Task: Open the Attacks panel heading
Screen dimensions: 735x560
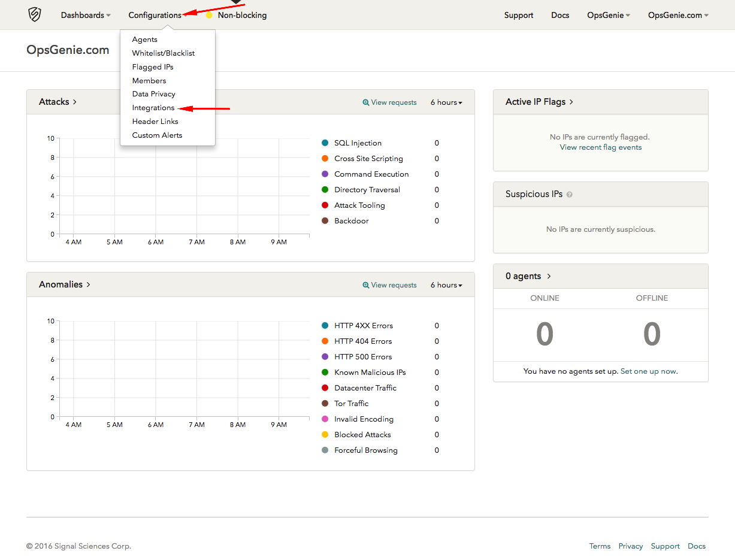Action: click(58, 102)
